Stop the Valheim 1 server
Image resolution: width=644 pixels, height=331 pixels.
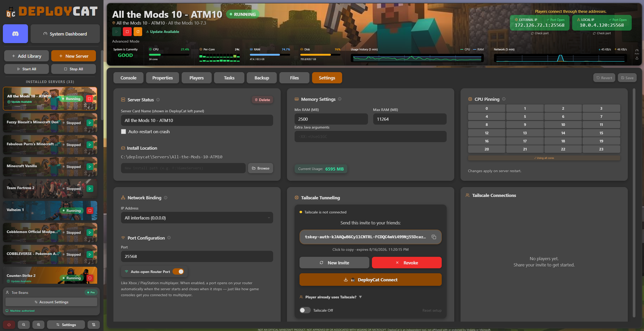click(90, 210)
